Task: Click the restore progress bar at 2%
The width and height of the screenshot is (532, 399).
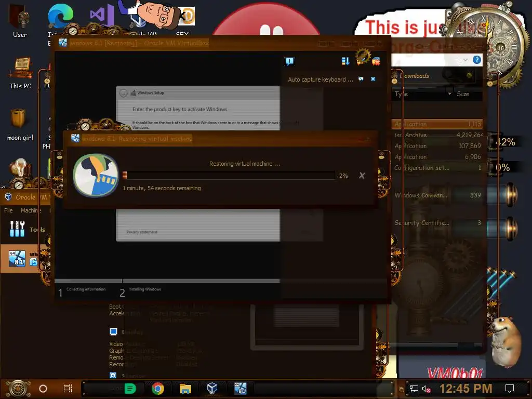Action: (229, 176)
